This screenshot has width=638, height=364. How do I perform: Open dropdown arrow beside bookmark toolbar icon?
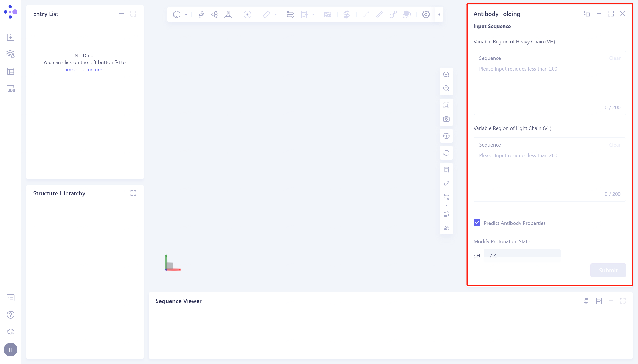[x=313, y=14]
